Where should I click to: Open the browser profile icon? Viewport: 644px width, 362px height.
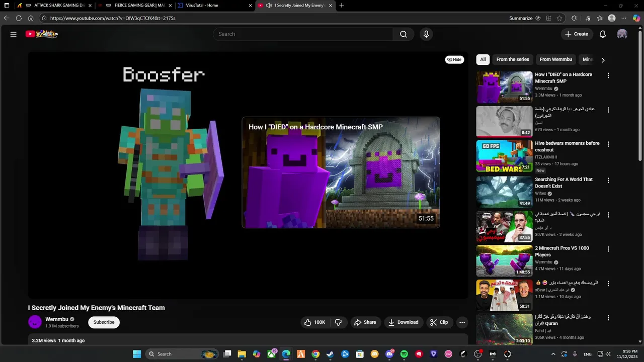pos(612,18)
